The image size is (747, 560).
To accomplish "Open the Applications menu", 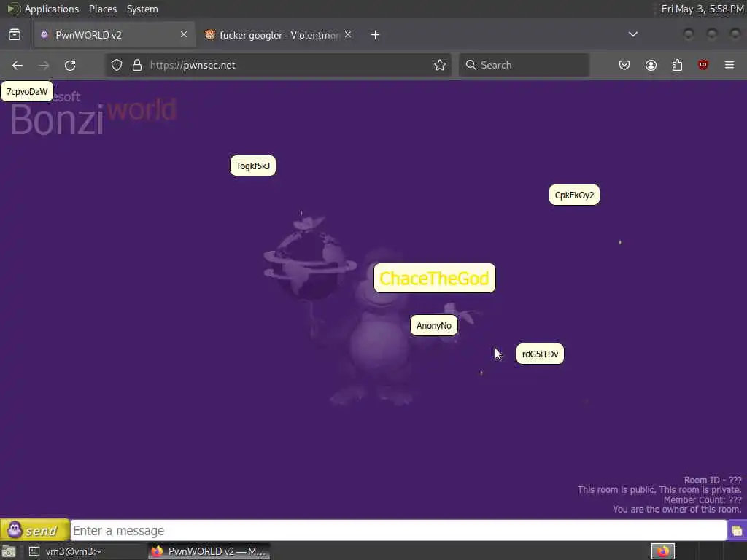I will click(x=52, y=9).
